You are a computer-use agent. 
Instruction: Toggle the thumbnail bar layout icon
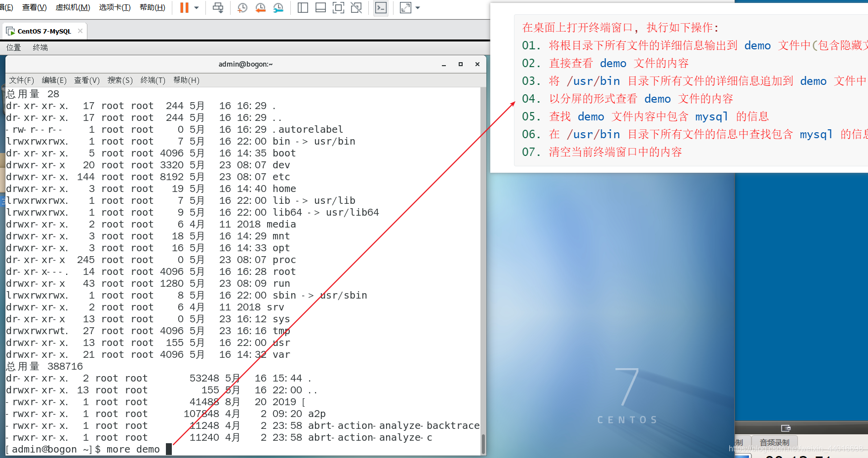tap(320, 7)
